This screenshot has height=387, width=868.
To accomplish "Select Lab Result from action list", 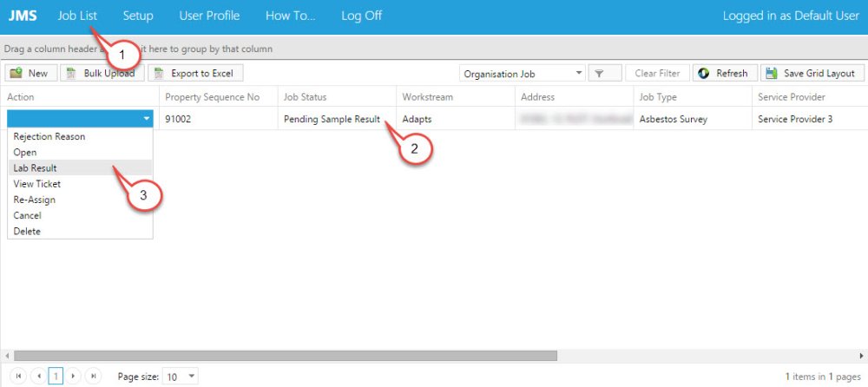I will click(80, 167).
